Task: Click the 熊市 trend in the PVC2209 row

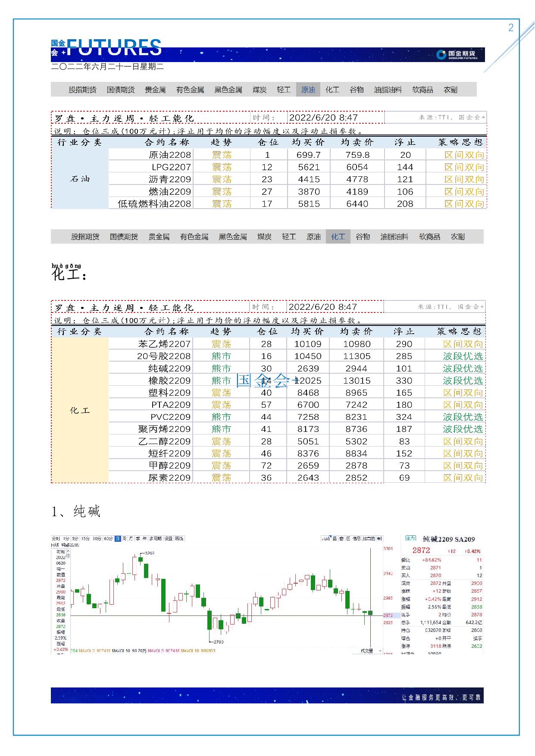Action: (x=222, y=417)
